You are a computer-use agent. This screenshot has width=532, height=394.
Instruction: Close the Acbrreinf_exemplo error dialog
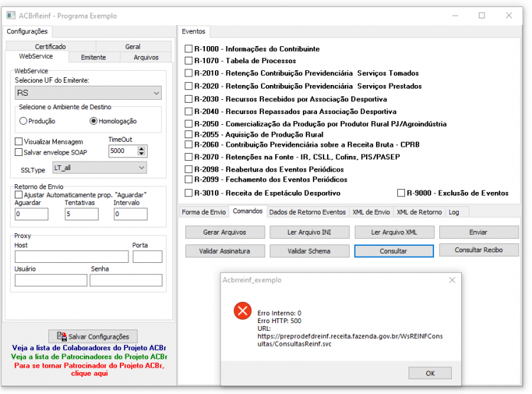click(x=452, y=280)
